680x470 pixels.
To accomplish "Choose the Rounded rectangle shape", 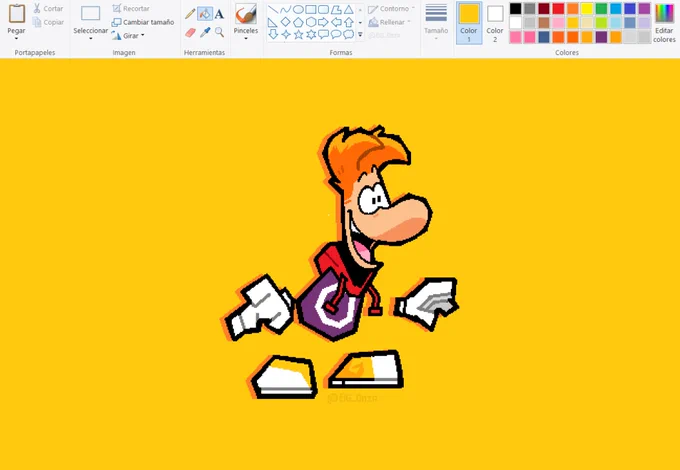I will click(x=323, y=10).
